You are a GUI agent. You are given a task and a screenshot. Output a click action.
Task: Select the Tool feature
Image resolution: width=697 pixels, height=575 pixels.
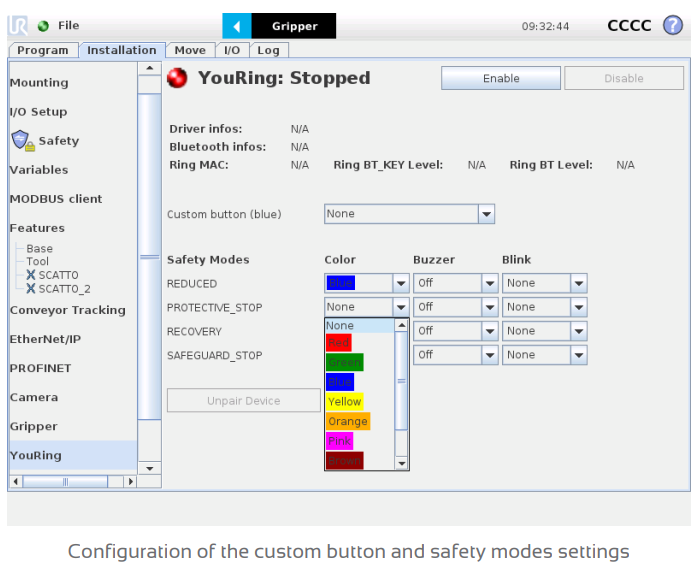tap(37, 261)
